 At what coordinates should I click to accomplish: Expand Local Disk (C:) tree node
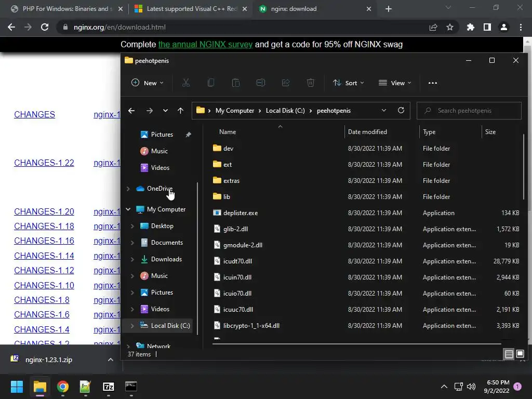click(132, 326)
